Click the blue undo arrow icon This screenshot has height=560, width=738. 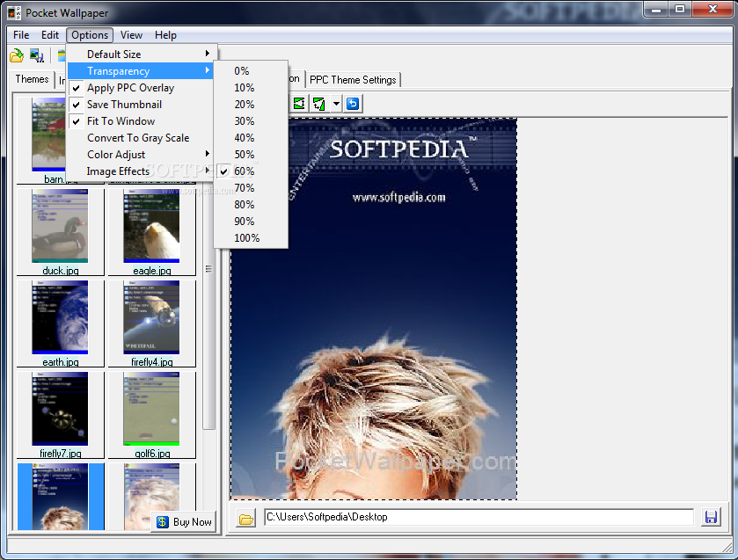pyautogui.click(x=353, y=104)
